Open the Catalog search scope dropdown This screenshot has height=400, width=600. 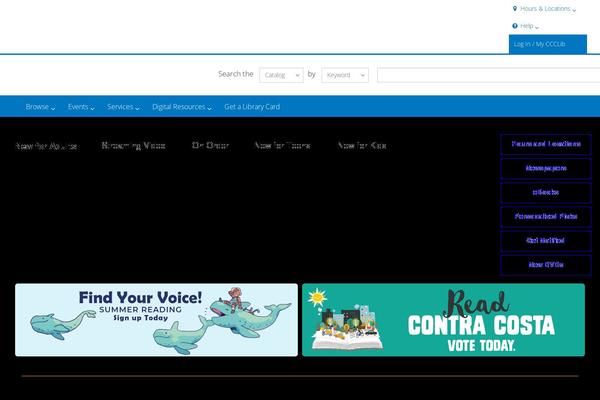coord(281,75)
